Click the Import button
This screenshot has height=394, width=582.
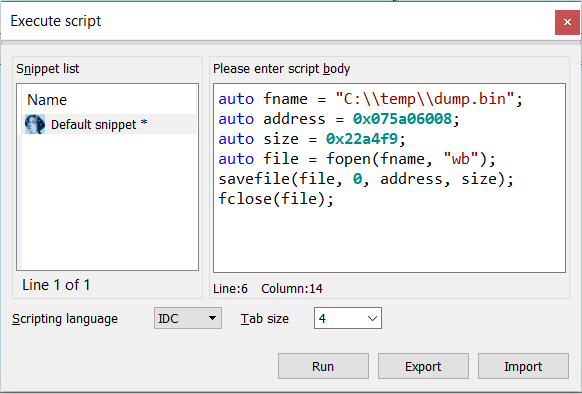pos(523,366)
